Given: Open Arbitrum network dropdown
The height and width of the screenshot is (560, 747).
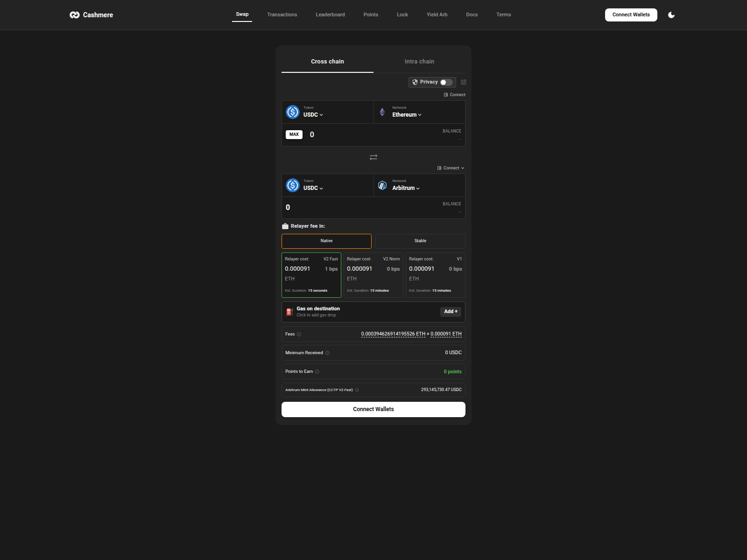Looking at the screenshot, I should (x=406, y=188).
